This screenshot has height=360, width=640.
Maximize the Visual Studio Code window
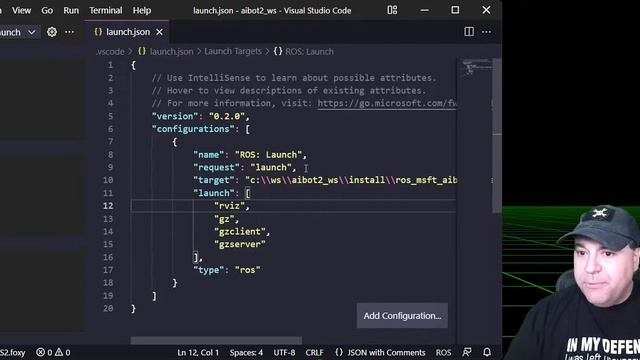455,10
